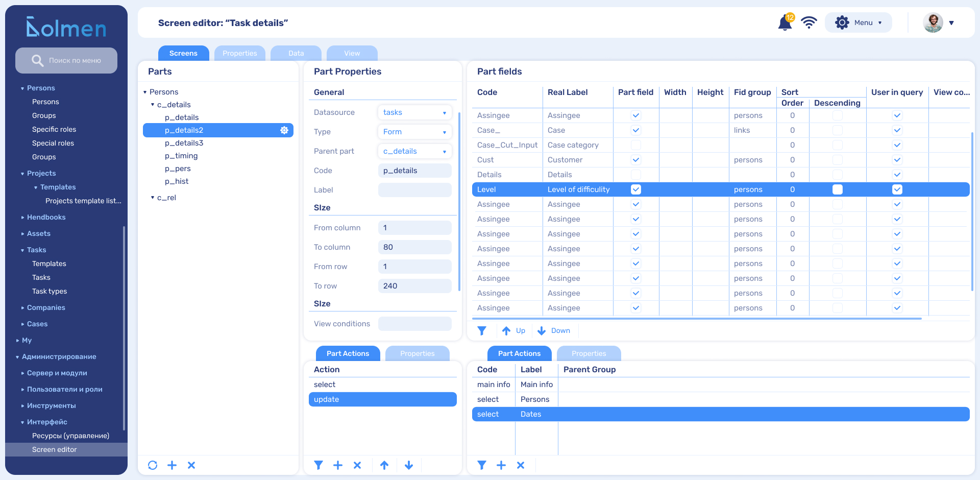The image size is (980, 480).
Task: Click the Dolmen logo
Action: point(66,27)
